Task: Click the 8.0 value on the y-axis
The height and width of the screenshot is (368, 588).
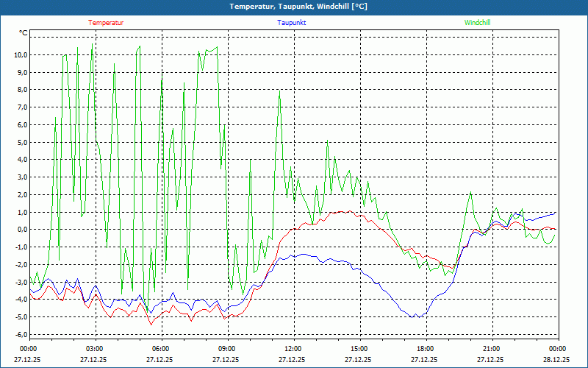Action: tap(22, 90)
